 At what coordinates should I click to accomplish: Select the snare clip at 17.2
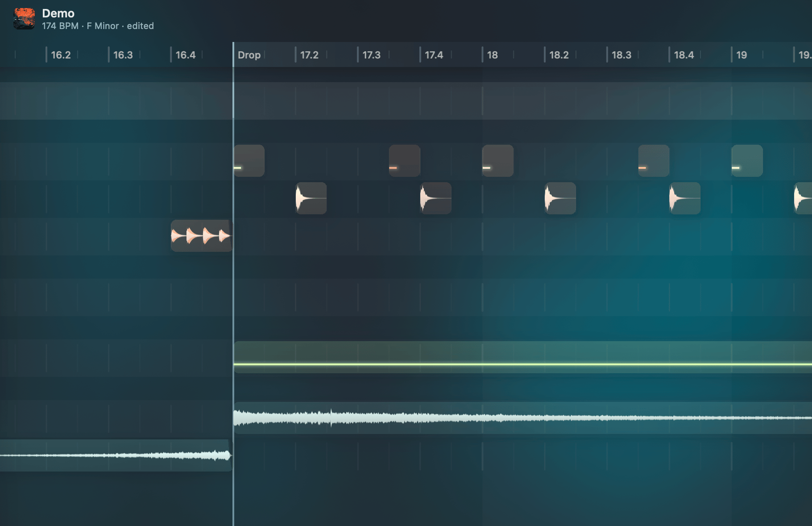pyautogui.click(x=311, y=198)
